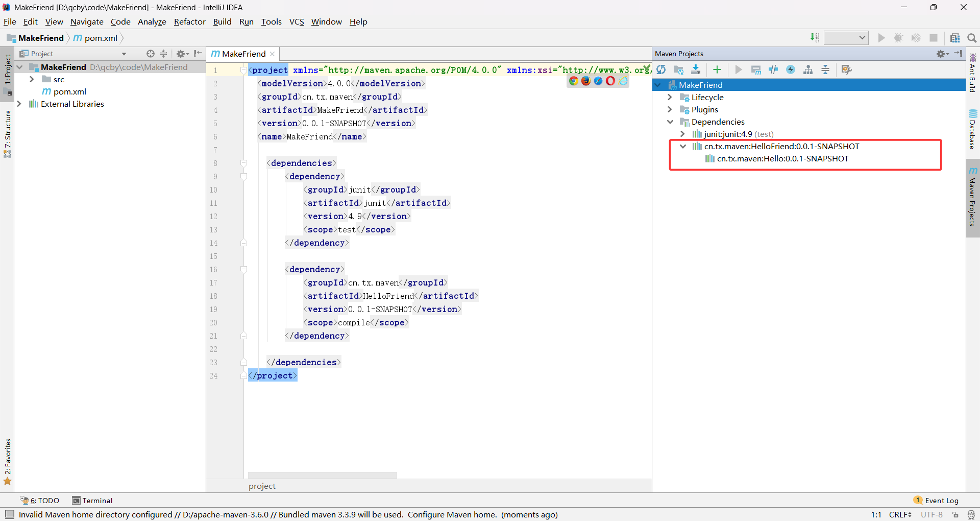Open run configuration dropdown
Screen dimensions: 980x521
click(x=846, y=38)
